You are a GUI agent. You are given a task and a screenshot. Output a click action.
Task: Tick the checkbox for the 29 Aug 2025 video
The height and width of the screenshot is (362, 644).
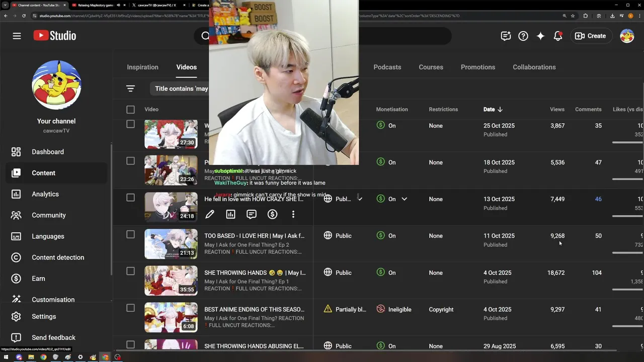tap(130, 344)
